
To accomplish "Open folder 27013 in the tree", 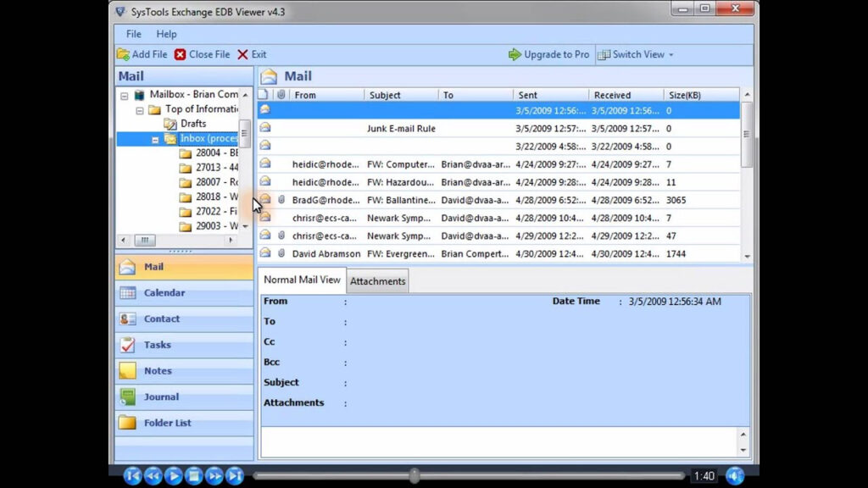I will [x=216, y=167].
